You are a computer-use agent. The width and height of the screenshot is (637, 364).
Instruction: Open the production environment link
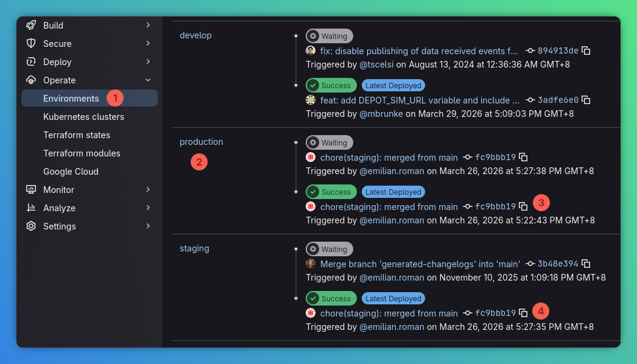(201, 141)
